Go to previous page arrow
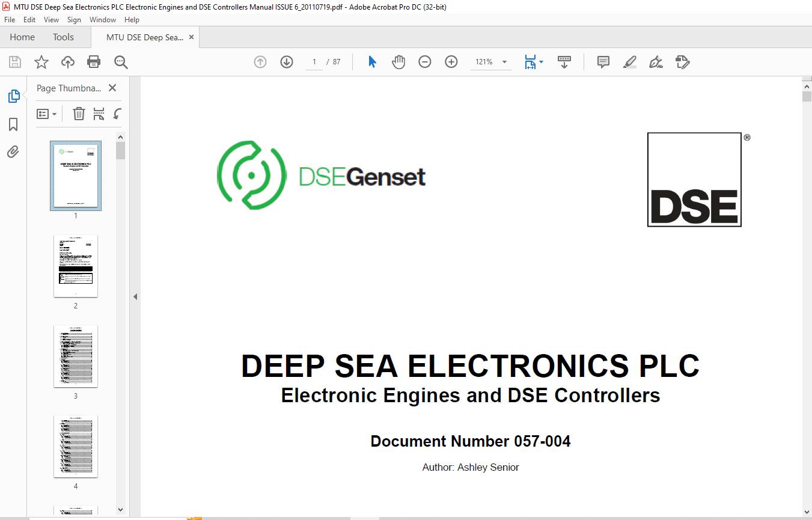 point(260,62)
